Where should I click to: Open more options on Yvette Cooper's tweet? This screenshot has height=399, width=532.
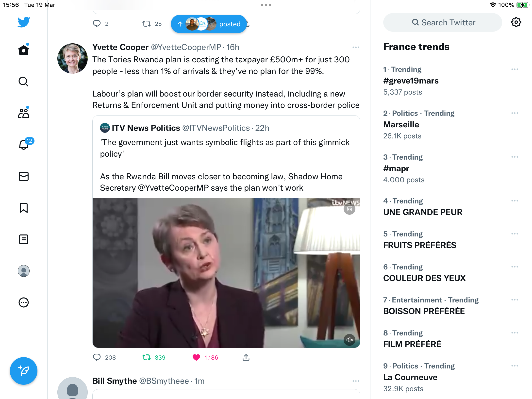point(356,47)
